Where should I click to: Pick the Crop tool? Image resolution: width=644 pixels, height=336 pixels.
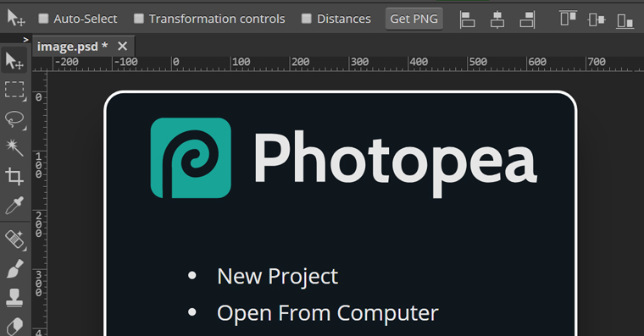point(14,176)
